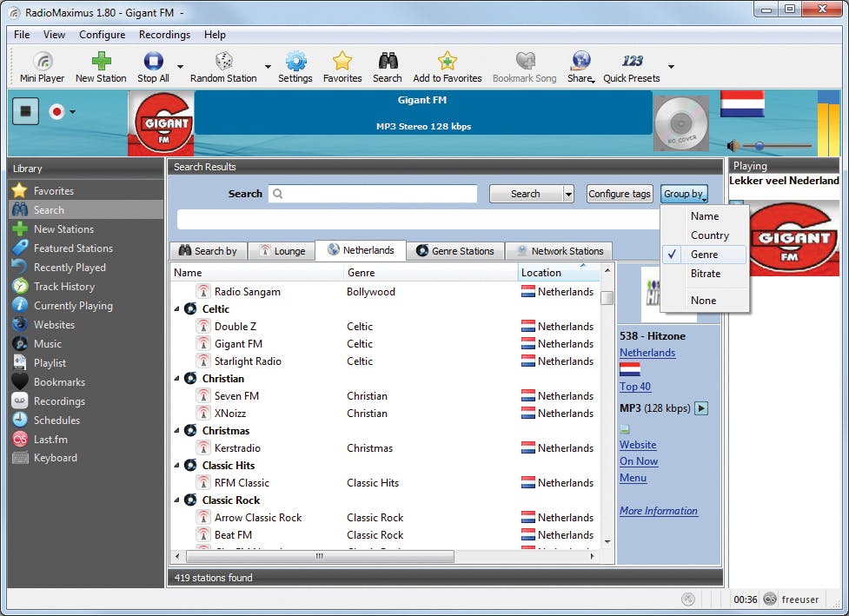The width and height of the screenshot is (849, 616).
Task: Click the Search binoculars toolbar icon
Action: pos(388,67)
